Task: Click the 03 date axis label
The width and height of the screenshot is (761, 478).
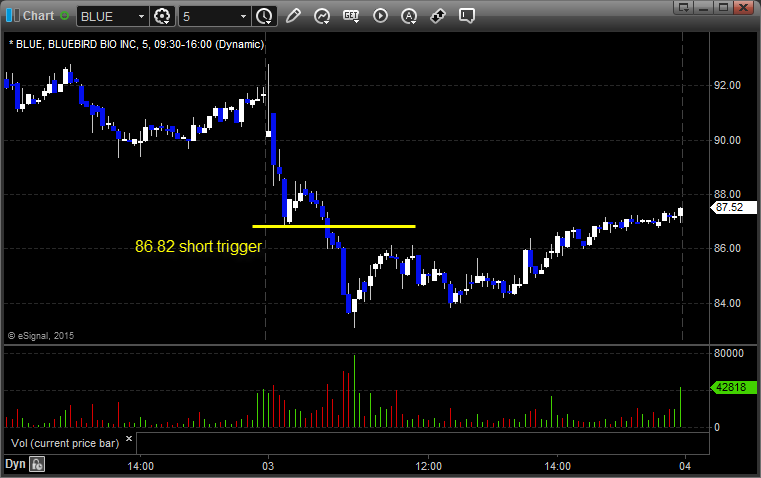Action: pos(268,466)
